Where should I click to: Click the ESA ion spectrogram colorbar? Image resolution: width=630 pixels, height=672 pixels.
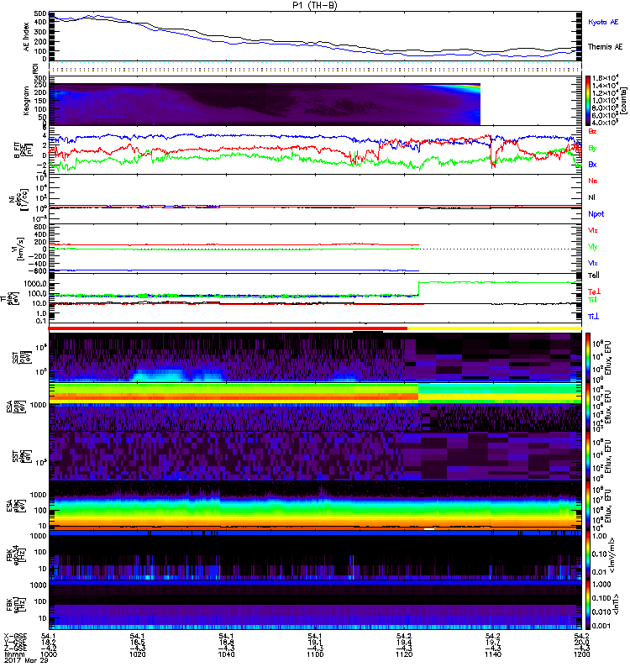click(x=587, y=407)
